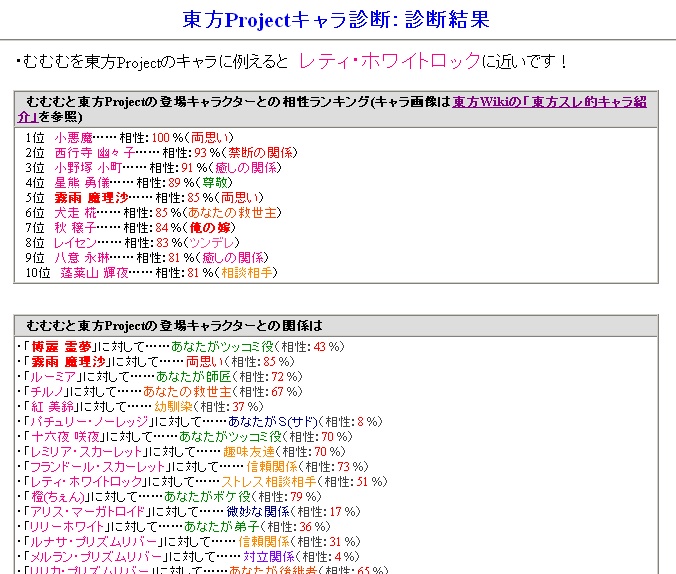Click 相談相手 in the 10位 row
This screenshot has width=676, height=574.
click(247, 273)
